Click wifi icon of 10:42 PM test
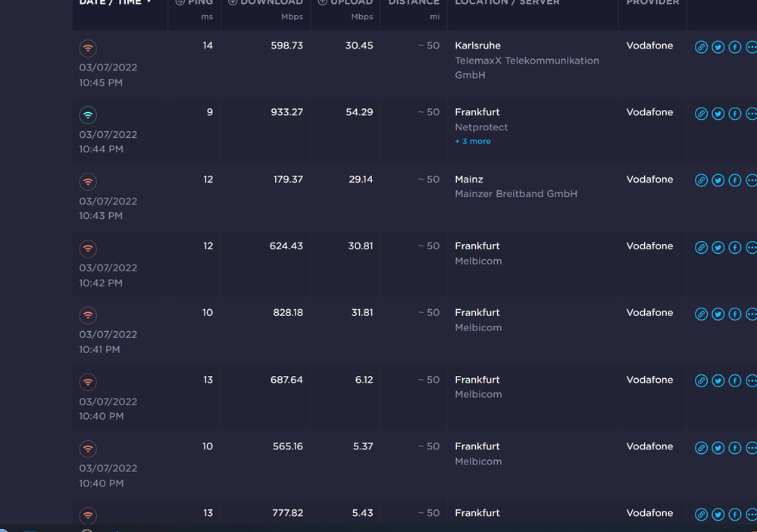This screenshot has height=532, width=757. 88,249
